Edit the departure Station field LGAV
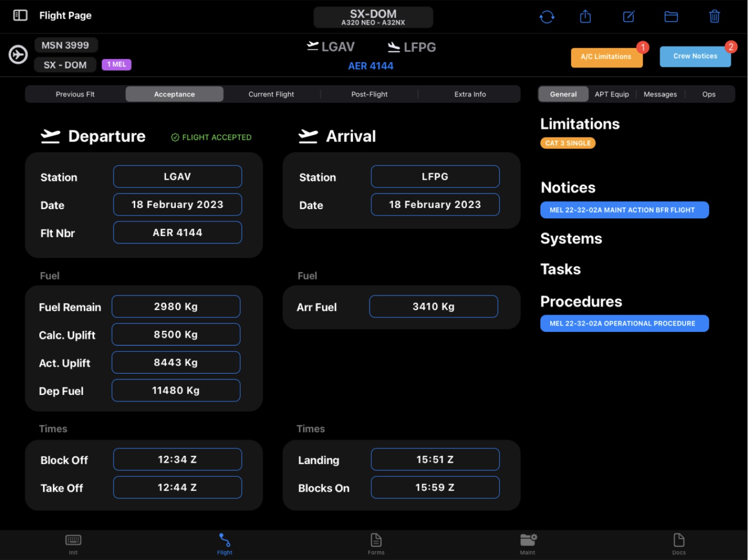Screen dimensions: 748x560 coord(178,177)
